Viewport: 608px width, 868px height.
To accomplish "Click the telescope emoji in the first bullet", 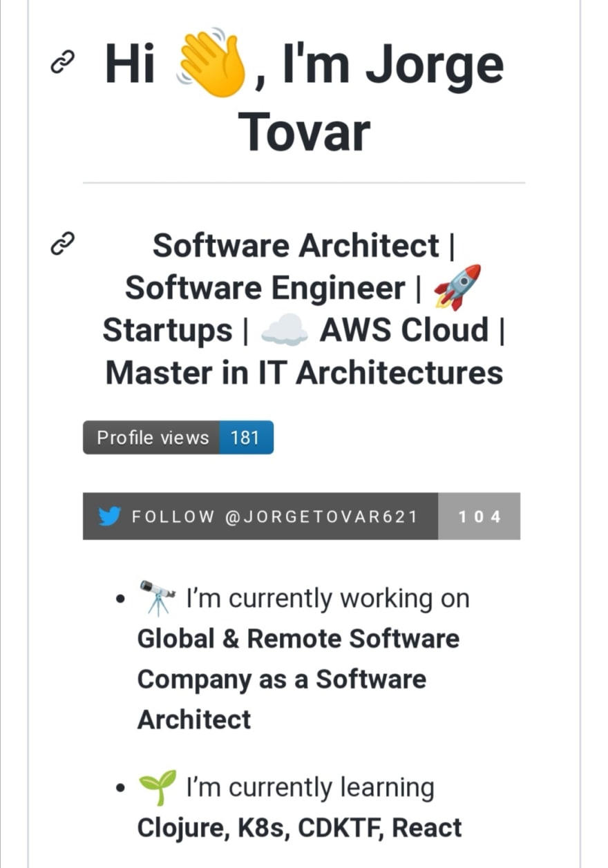I will coord(158,597).
